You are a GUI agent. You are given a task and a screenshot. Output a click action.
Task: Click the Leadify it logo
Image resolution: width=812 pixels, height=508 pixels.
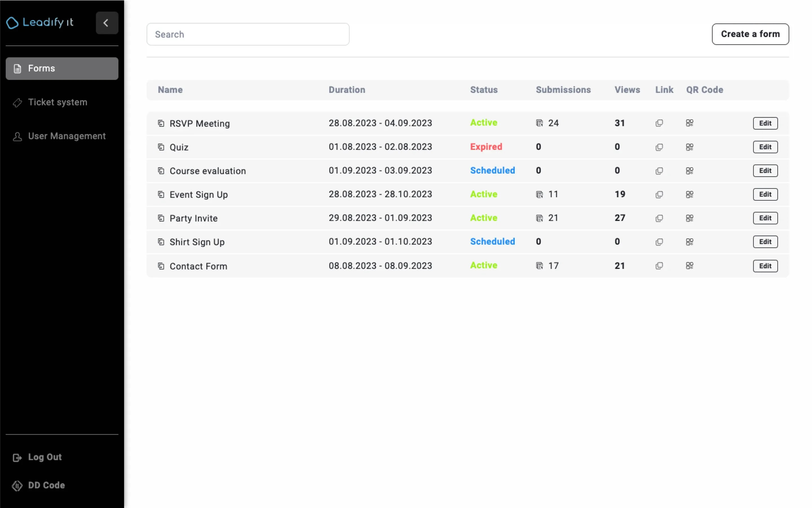(x=39, y=23)
